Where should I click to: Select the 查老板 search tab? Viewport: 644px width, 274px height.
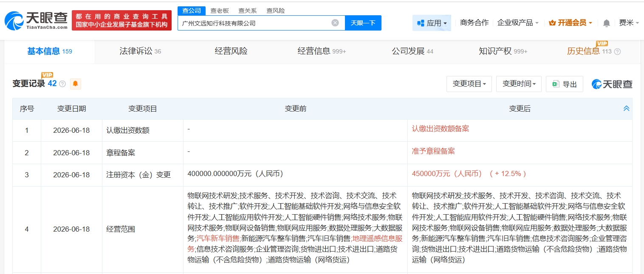point(220,11)
